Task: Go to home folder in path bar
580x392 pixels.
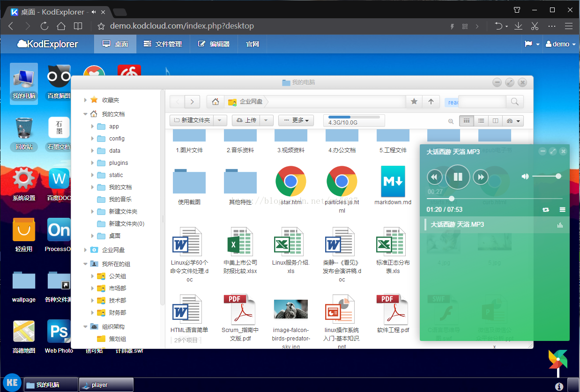Action: 215,102
